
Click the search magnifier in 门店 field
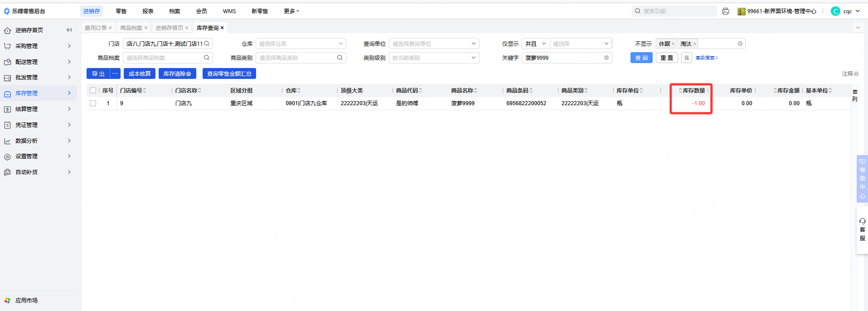[x=207, y=44]
